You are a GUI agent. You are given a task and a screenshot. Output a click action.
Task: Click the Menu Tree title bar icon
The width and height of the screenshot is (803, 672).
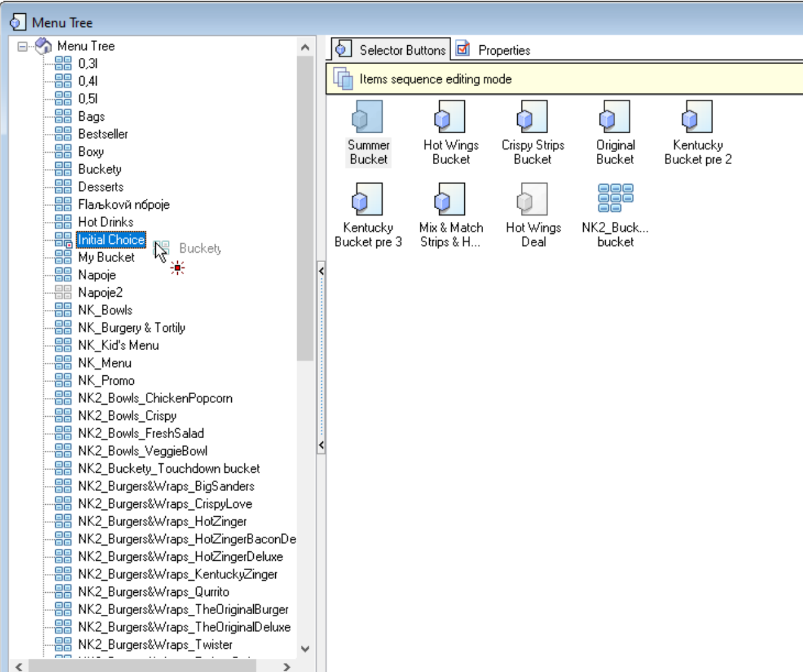pyautogui.click(x=18, y=23)
